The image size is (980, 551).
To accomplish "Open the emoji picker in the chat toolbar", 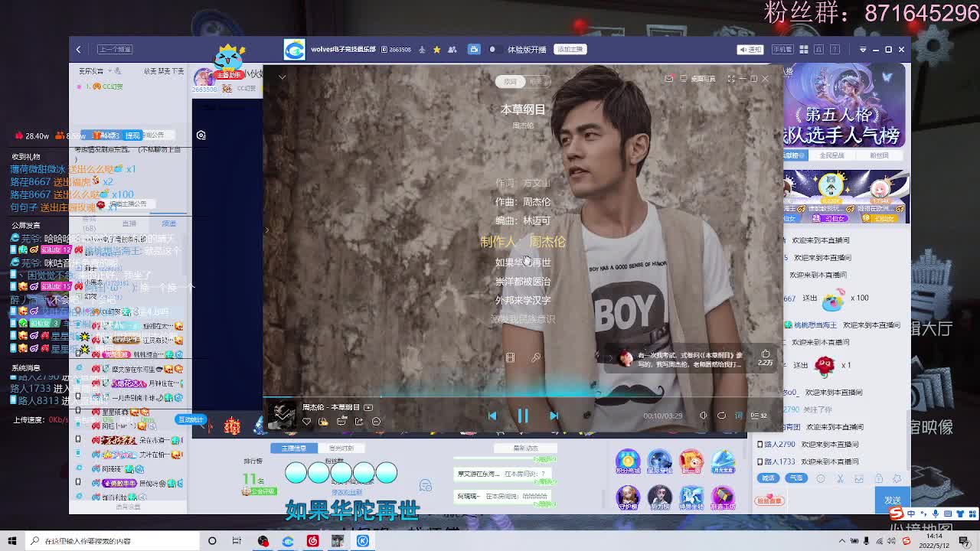I will (820, 478).
